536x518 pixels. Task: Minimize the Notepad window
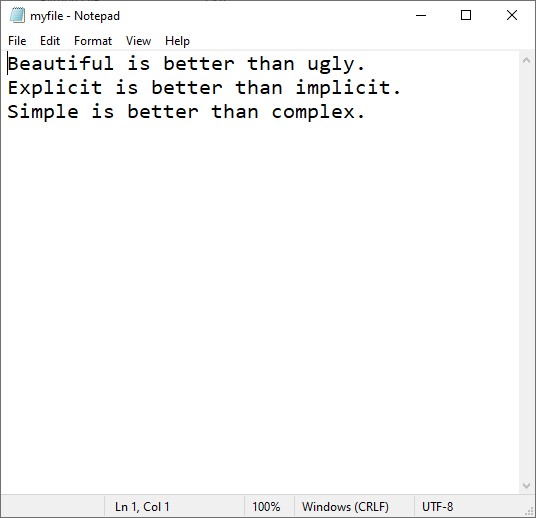pyautogui.click(x=421, y=15)
